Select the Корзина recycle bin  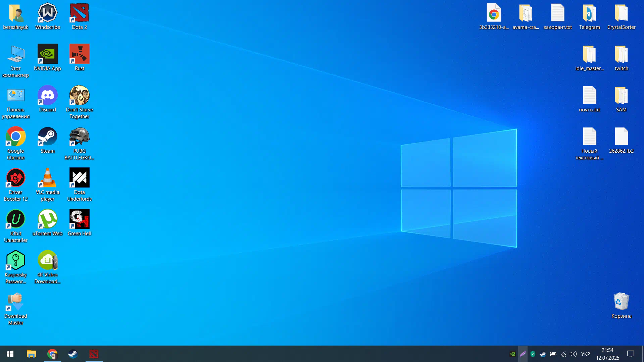tap(621, 305)
